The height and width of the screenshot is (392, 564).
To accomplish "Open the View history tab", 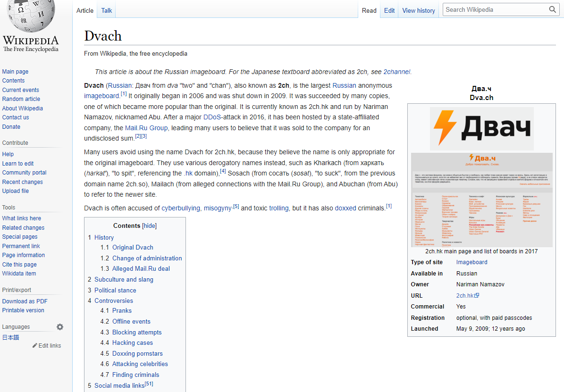I will (419, 10).
